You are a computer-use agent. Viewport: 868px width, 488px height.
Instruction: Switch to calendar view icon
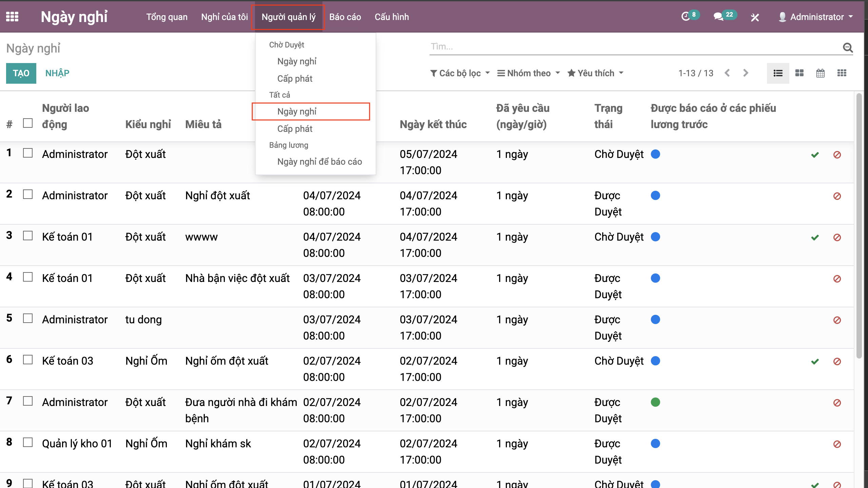point(820,73)
